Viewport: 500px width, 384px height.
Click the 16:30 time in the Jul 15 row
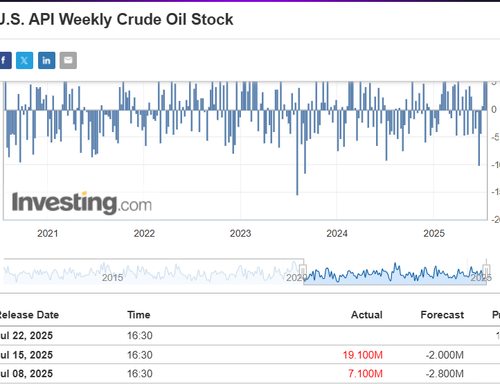pyautogui.click(x=140, y=355)
